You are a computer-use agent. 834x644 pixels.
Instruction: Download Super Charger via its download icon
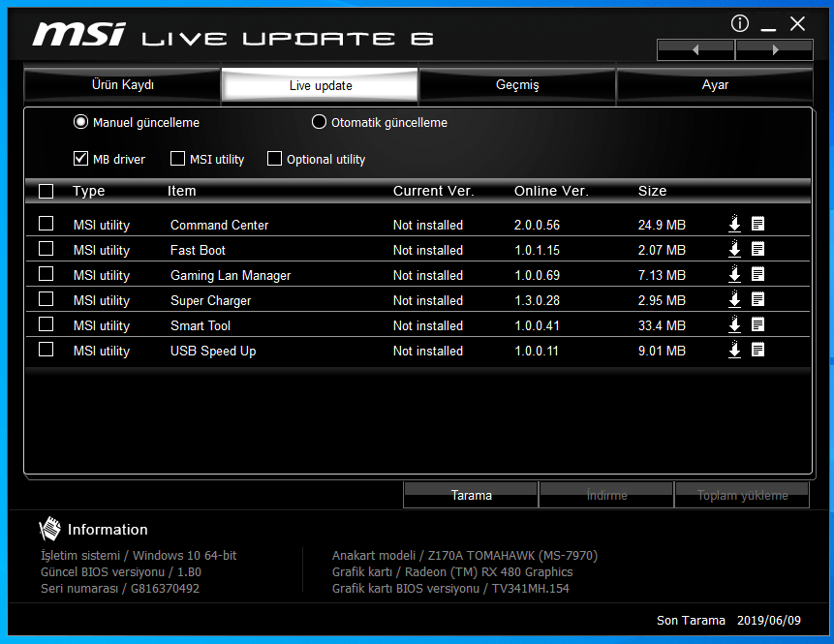click(734, 299)
